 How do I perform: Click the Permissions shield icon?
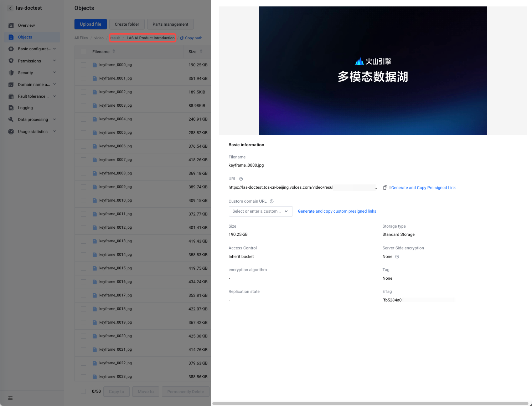11,61
